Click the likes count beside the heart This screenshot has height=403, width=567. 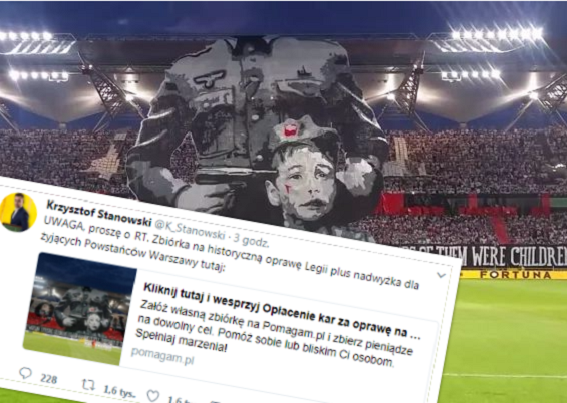(181, 399)
